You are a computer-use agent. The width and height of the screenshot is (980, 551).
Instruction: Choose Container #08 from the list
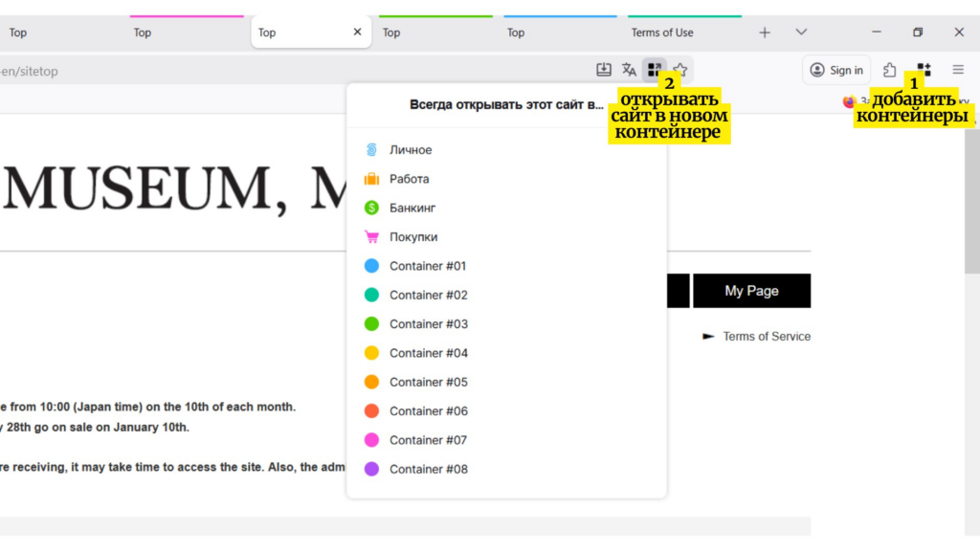click(x=506, y=469)
